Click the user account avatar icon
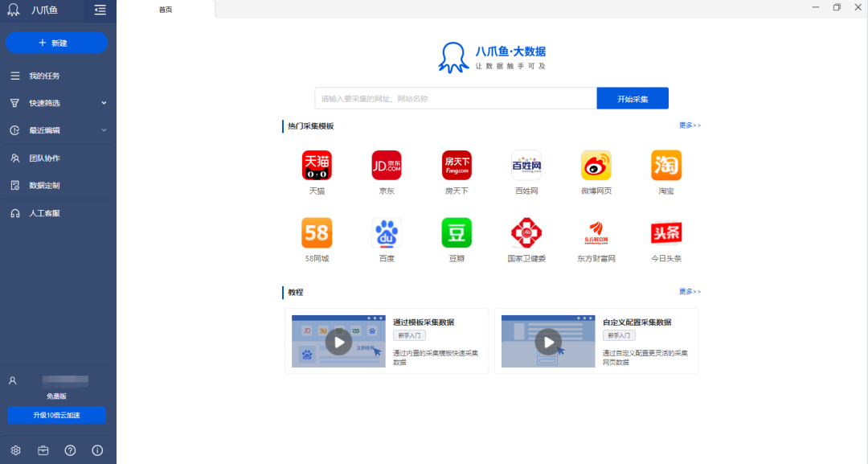 13,380
